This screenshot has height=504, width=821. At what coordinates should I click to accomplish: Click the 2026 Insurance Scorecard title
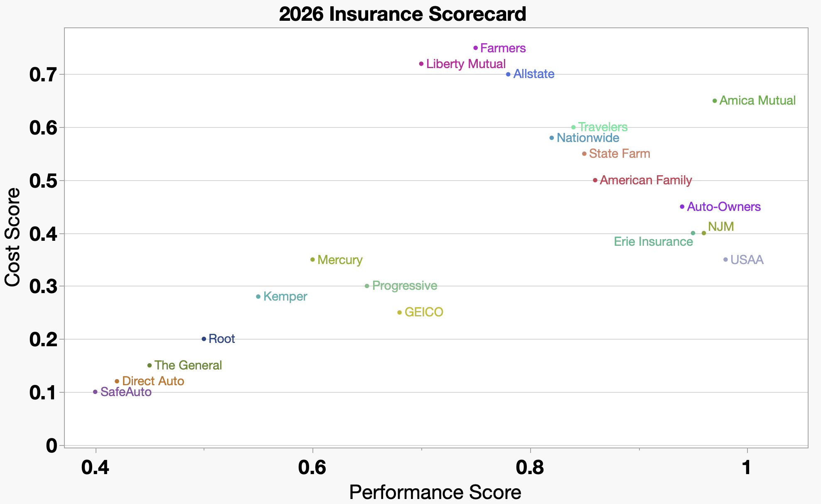point(403,14)
